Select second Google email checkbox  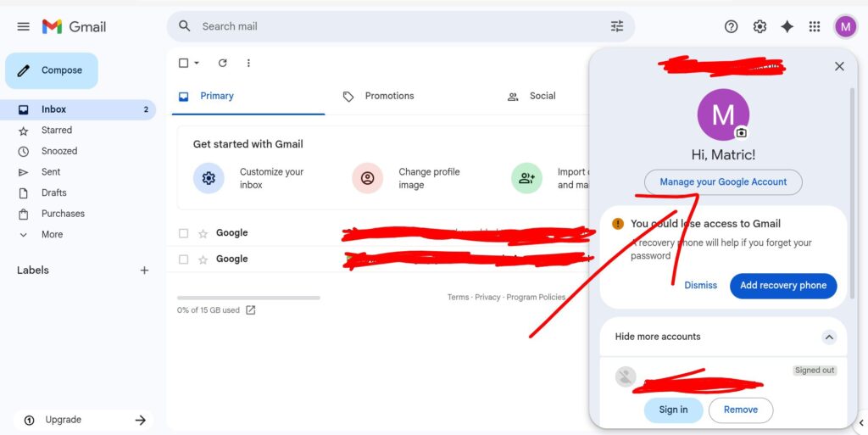(x=184, y=259)
